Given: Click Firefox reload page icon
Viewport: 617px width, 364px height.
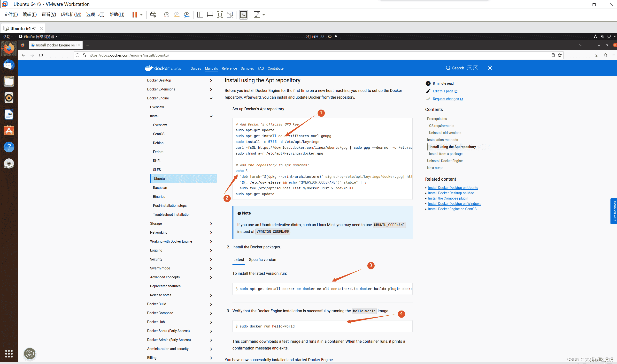Looking at the screenshot, I should 41,55.
